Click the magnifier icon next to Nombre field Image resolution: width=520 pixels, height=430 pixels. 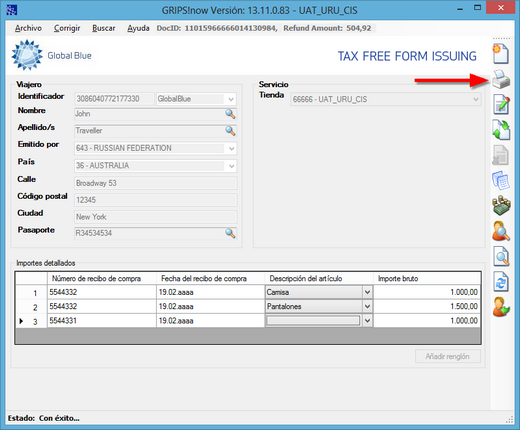tap(230, 114)
